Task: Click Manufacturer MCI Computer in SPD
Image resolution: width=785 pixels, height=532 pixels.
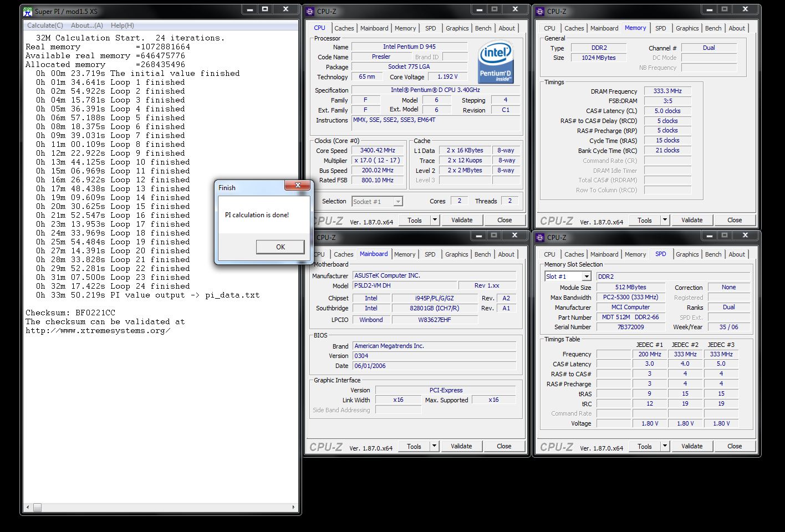Action: pos(630,307)
